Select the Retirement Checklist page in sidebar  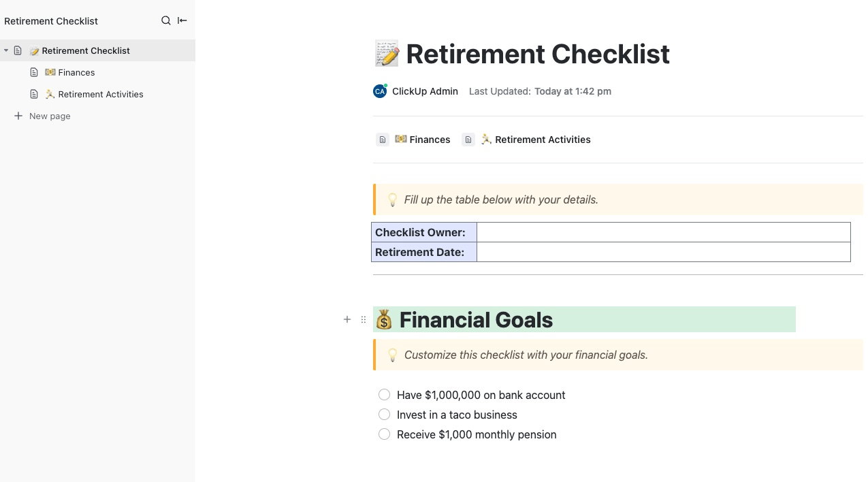tap(86, 50)
